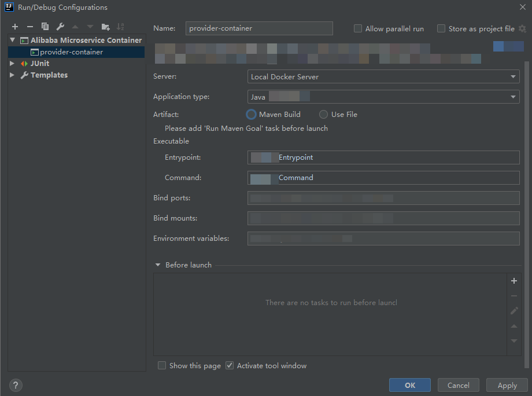Screen dimensions: 532x396
Task: Move before launch task up
Action: (514, 326)
